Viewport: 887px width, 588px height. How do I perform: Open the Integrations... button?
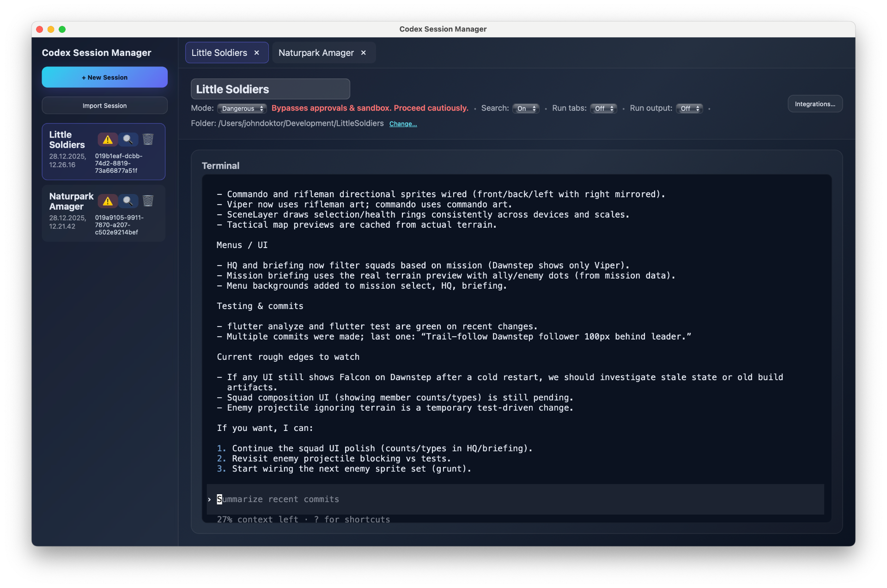click(x=815, y=104)
